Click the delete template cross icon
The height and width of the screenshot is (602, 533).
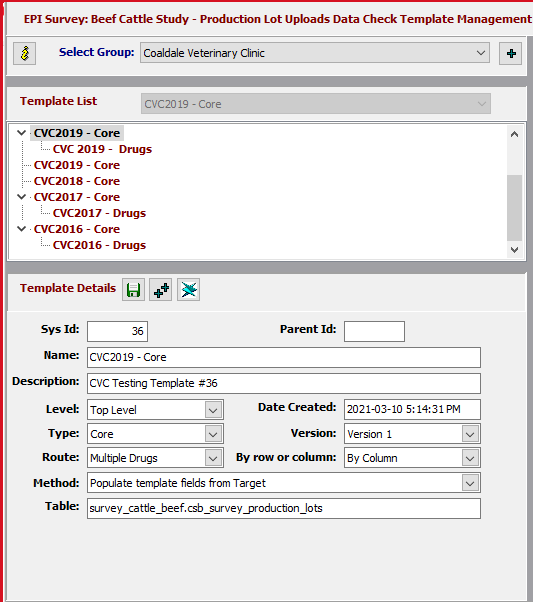point(188,290)
